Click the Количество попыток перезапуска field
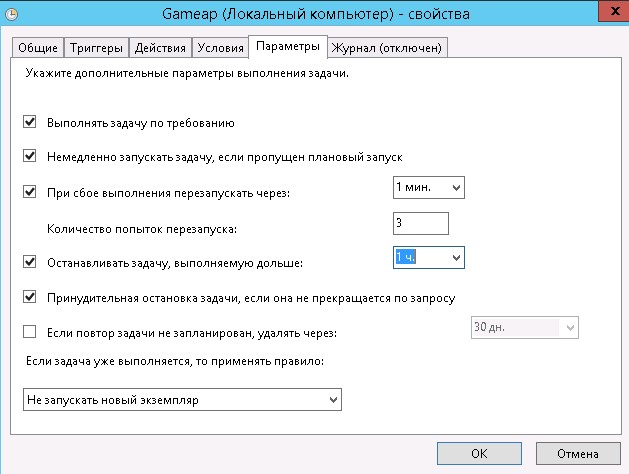The width and height of the screenshot is (629, 474). pos(421,223)
